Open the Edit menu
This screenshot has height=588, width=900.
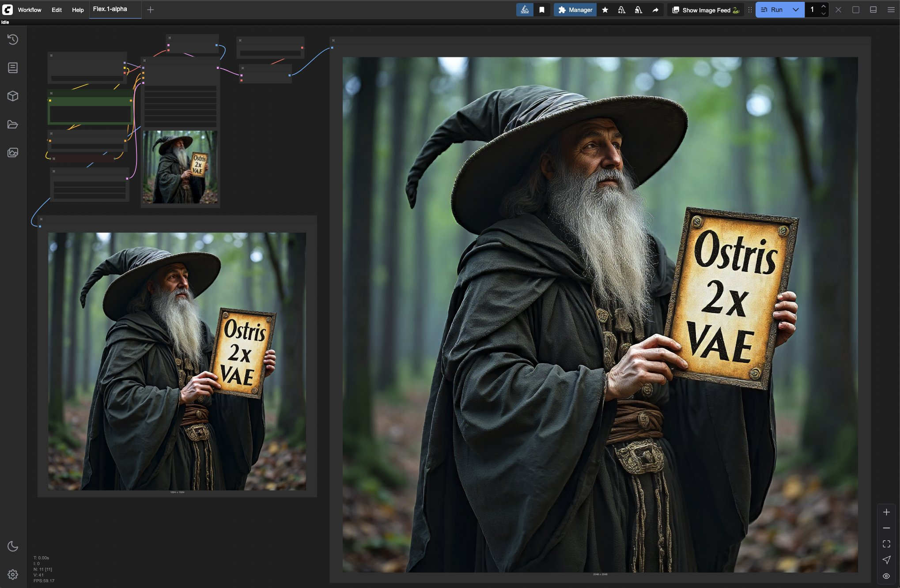[x=57, y=10]
